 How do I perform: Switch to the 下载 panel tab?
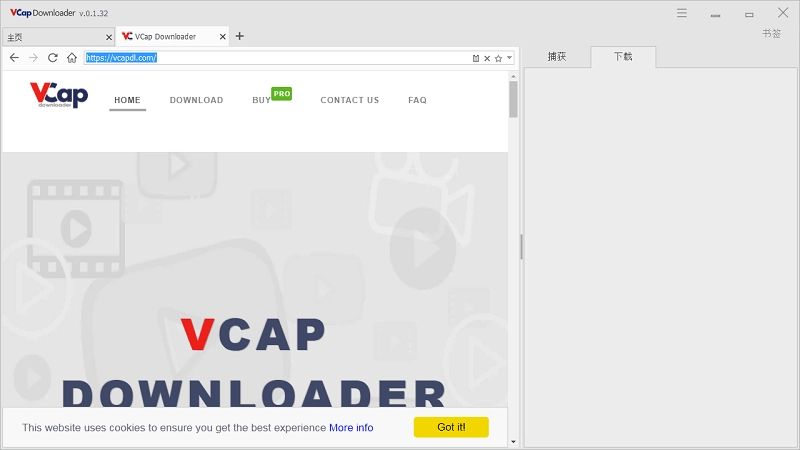click(623, 57)
